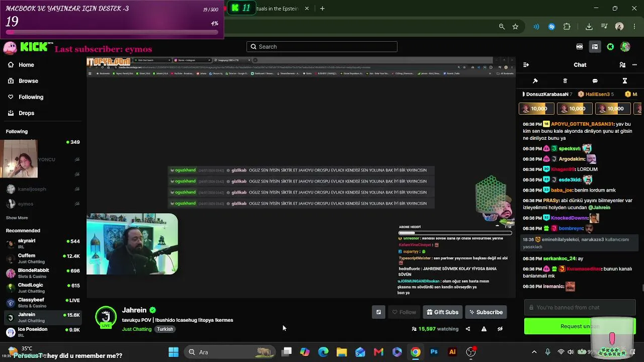Click the baba_joe chat username
644x362 pixels.
[561, 190]
